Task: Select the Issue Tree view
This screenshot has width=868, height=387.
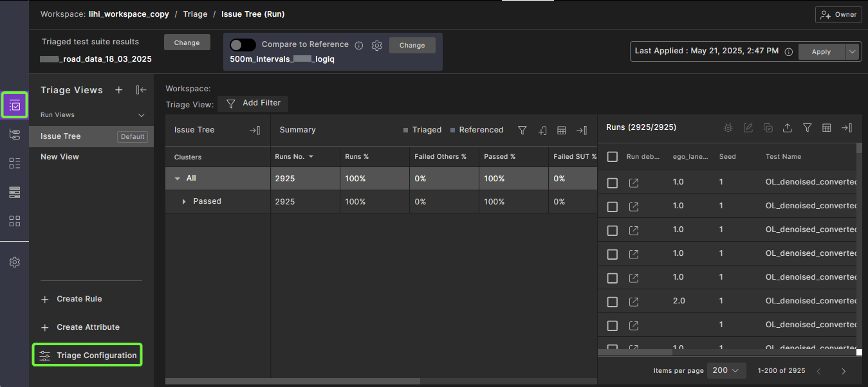Action: [x=60, y=136]
